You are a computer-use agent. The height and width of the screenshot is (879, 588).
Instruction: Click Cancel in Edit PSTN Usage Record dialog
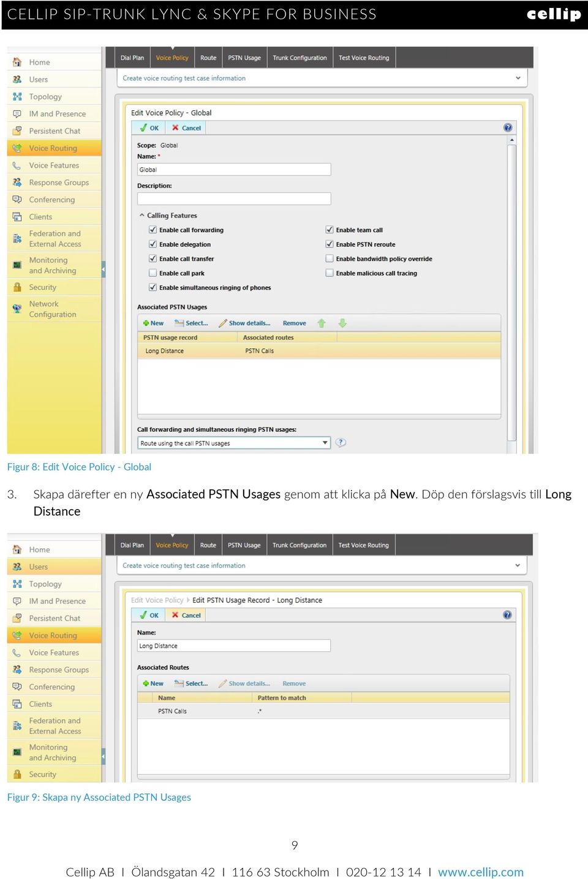[186, 615]
